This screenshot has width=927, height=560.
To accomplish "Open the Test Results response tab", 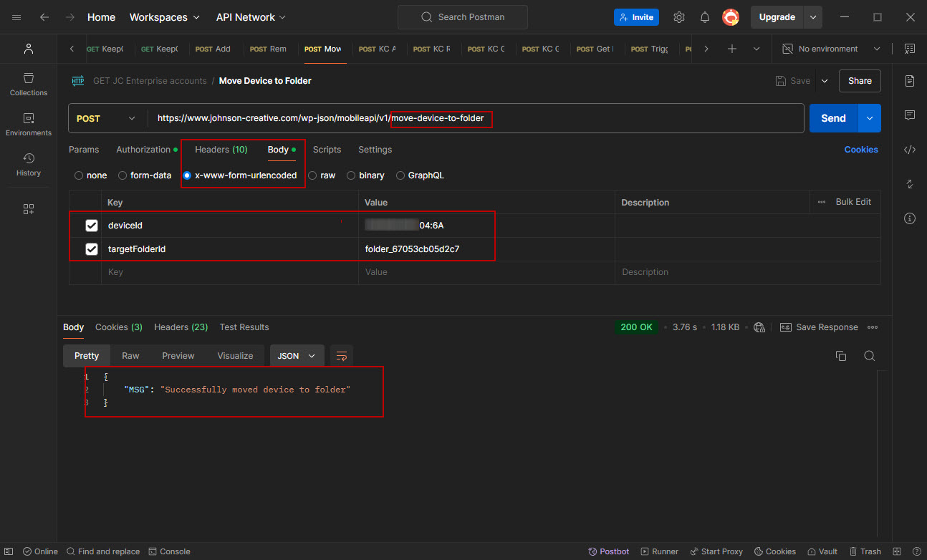I will click(x=244, y=327).
